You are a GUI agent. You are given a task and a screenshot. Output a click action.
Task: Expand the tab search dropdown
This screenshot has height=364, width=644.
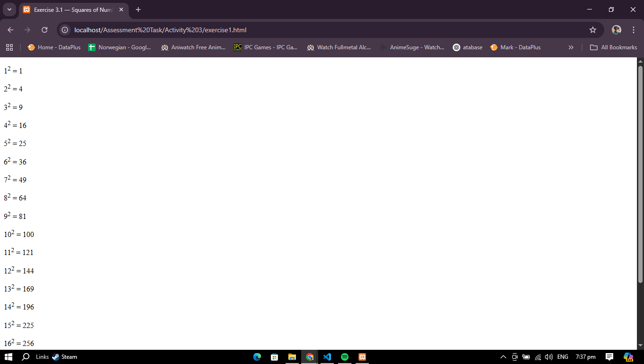coord(9,9)
